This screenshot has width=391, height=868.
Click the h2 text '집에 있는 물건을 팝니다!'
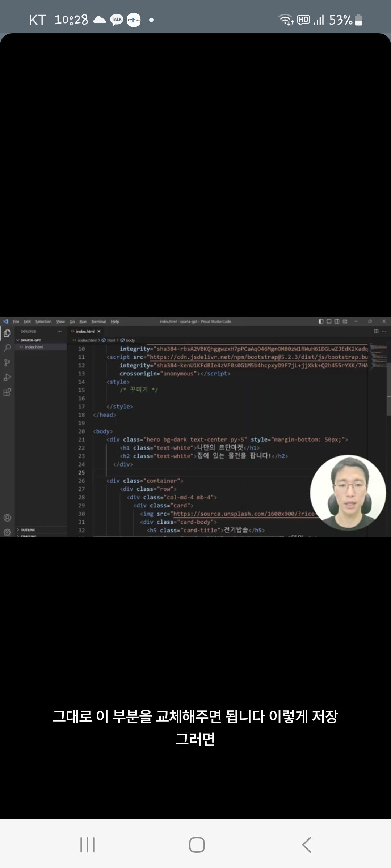tap(234, 456)
